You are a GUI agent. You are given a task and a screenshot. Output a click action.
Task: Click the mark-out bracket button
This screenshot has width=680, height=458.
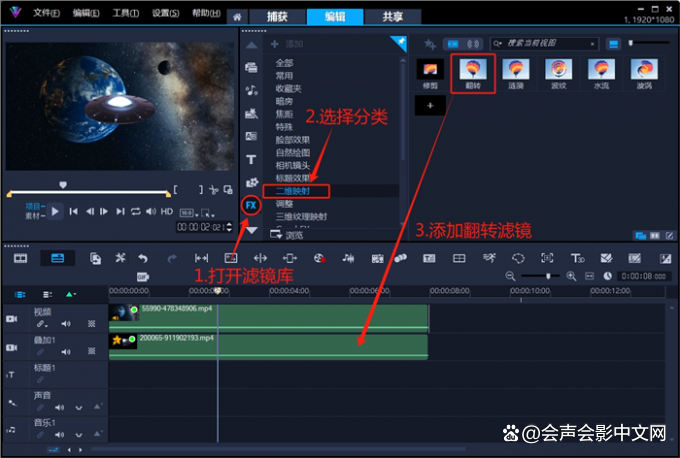point(200,190)
